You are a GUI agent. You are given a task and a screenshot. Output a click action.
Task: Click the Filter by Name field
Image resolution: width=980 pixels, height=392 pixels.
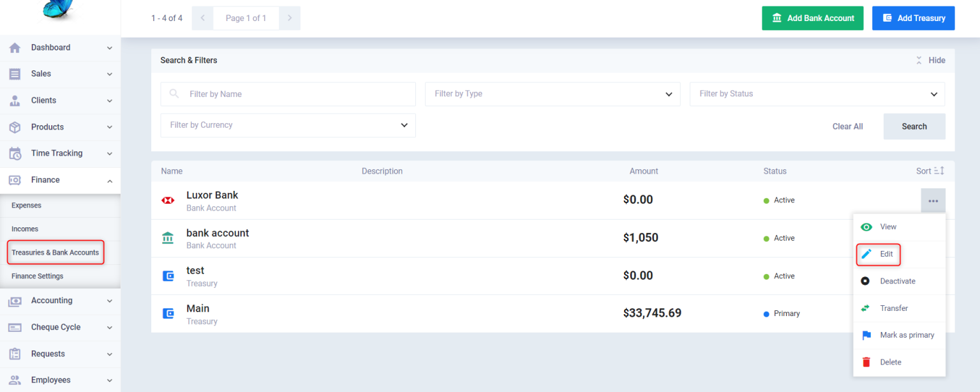coord(288,94)
